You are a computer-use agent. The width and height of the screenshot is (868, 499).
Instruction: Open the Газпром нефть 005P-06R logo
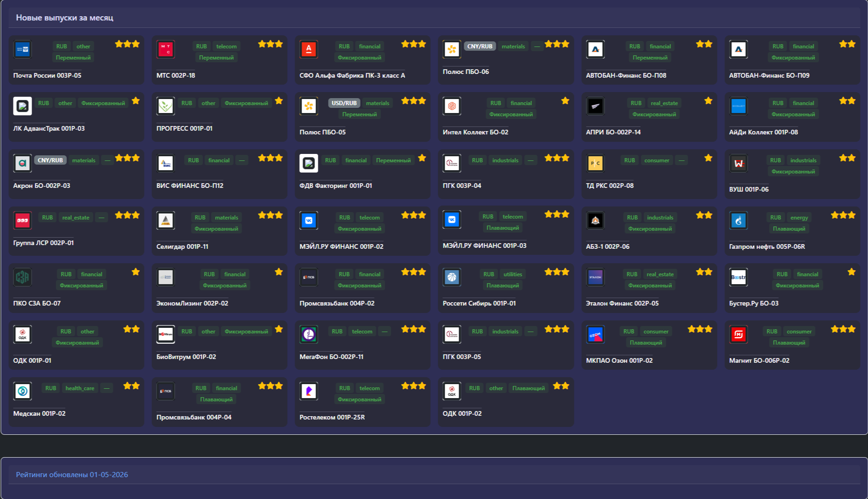(738, 220)
